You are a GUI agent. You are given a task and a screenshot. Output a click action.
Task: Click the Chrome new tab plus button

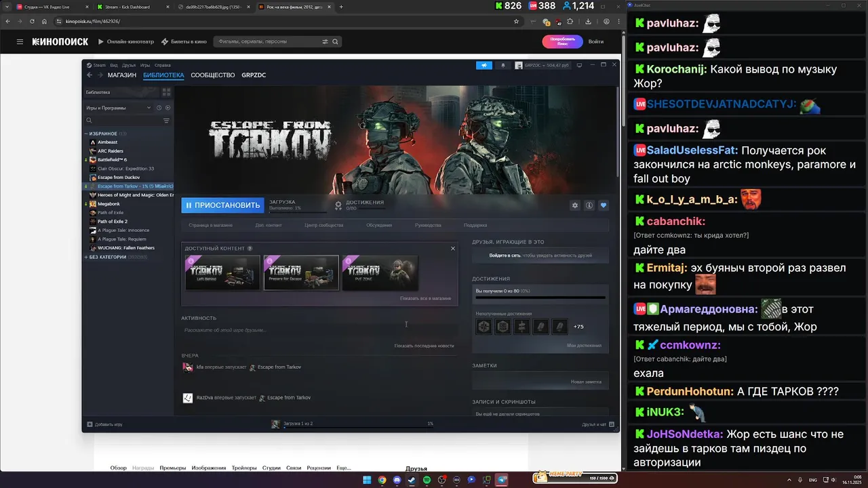coord(341,7)
